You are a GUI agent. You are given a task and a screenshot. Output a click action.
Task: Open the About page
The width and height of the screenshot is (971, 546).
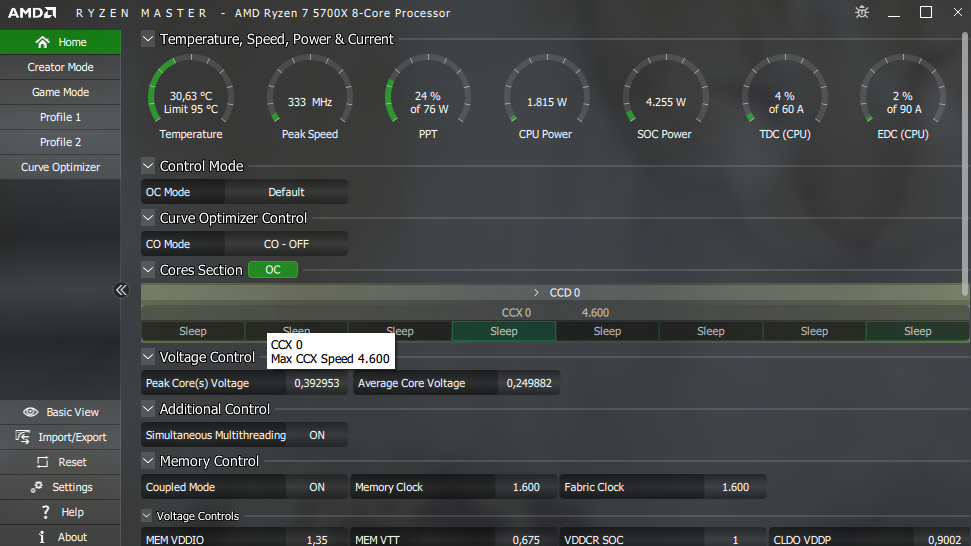tap(60, 537)
